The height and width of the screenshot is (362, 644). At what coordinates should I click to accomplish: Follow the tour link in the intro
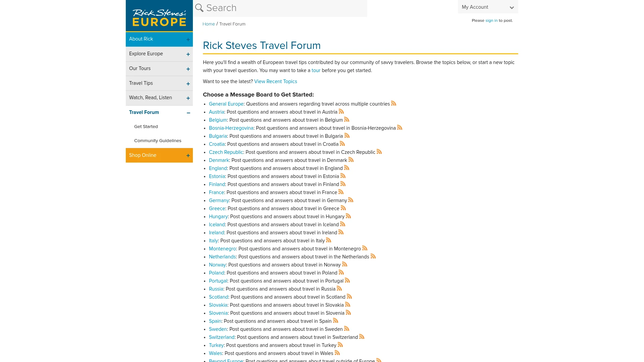pyautogui.click(x=316, y=70)
